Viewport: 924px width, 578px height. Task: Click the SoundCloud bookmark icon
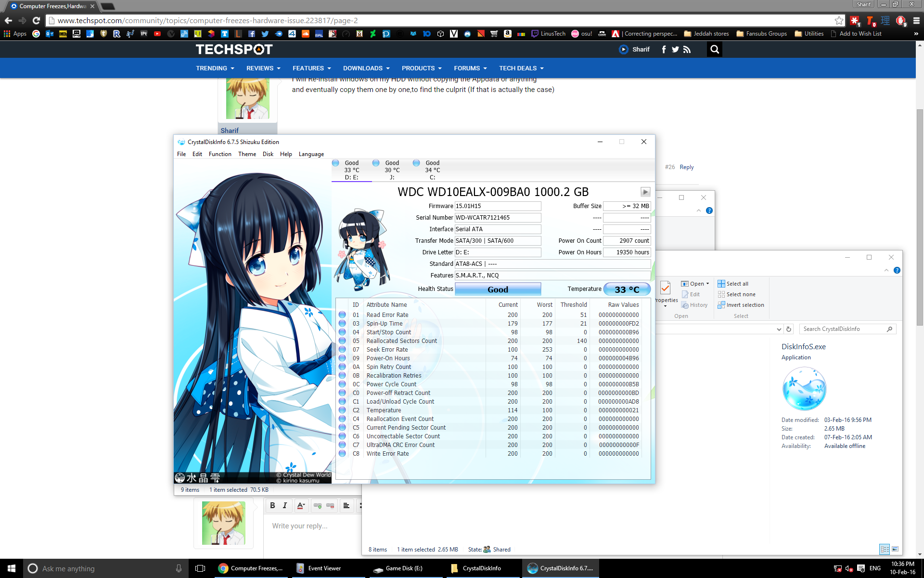[306, 34]
